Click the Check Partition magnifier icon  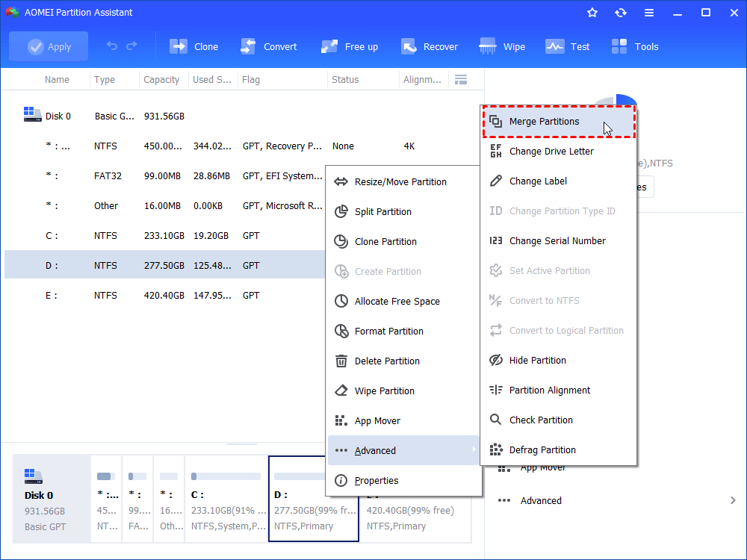point(495,420)
